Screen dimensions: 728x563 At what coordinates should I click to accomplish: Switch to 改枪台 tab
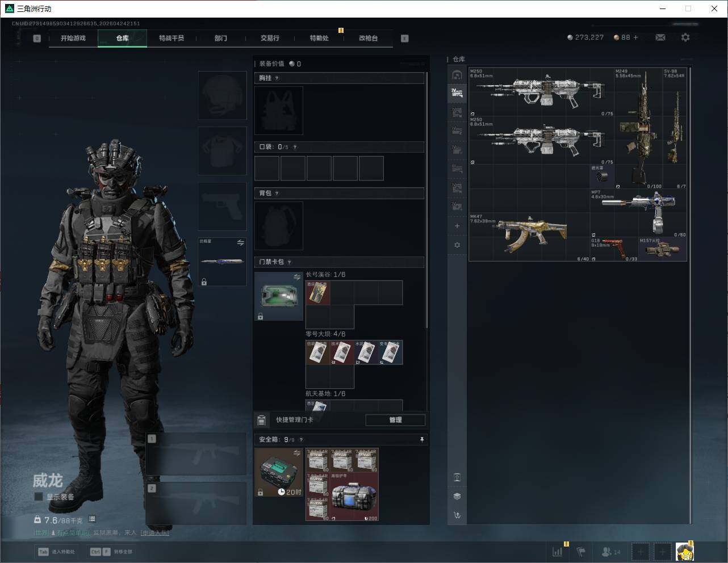[368, 38]
